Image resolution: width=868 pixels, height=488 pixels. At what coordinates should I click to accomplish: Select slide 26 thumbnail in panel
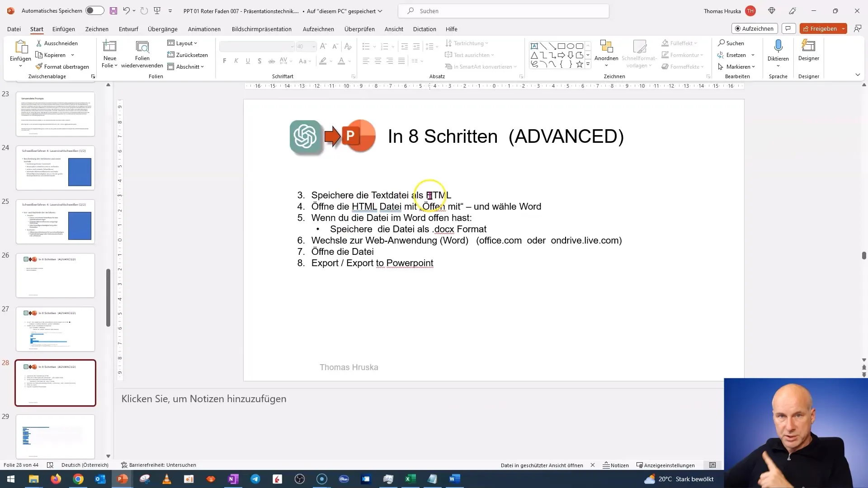coord(55,275)
